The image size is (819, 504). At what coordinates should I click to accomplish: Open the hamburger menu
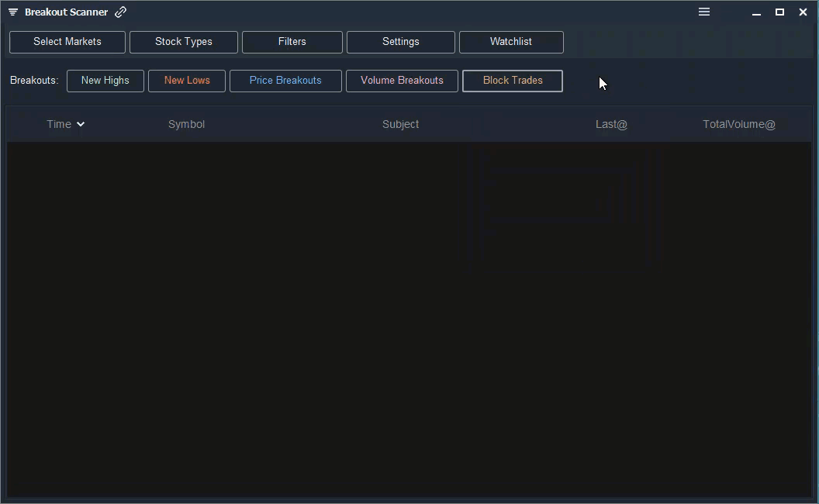703,12
